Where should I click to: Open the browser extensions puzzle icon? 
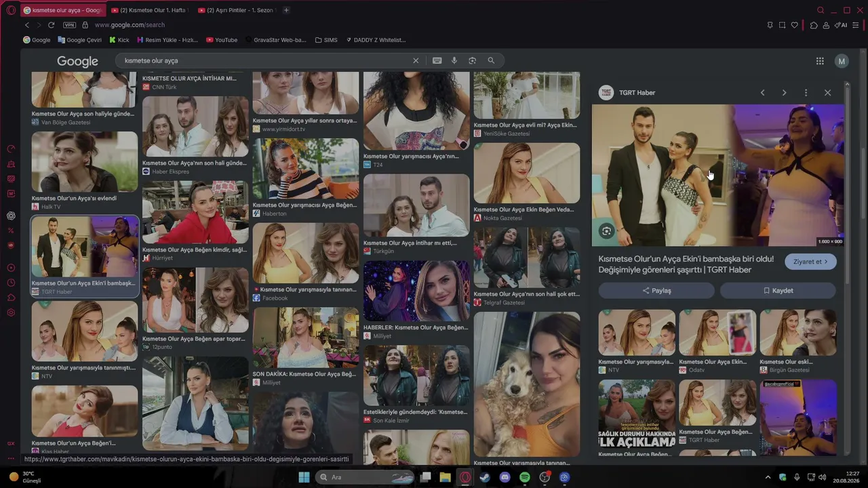pos(814,25)
